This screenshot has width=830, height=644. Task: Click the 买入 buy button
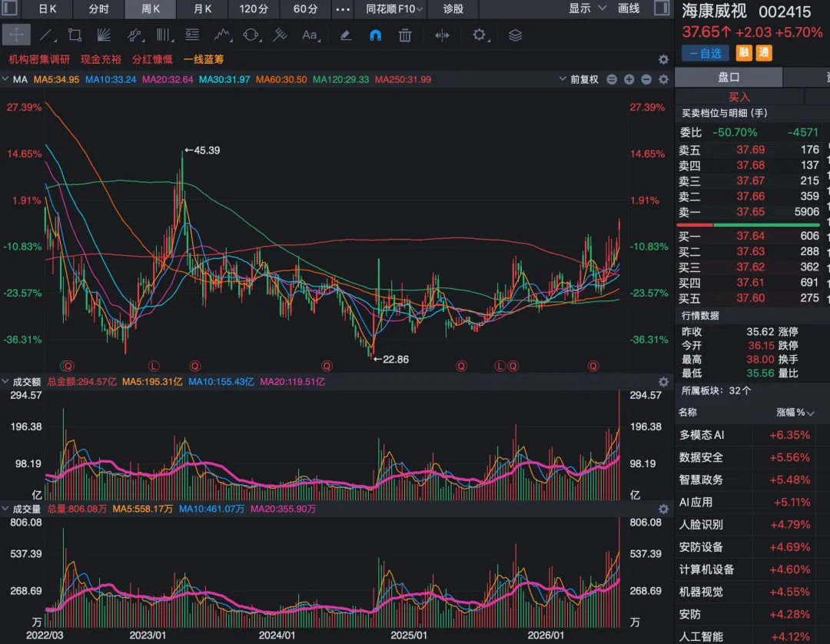click(x=739, y=97)
